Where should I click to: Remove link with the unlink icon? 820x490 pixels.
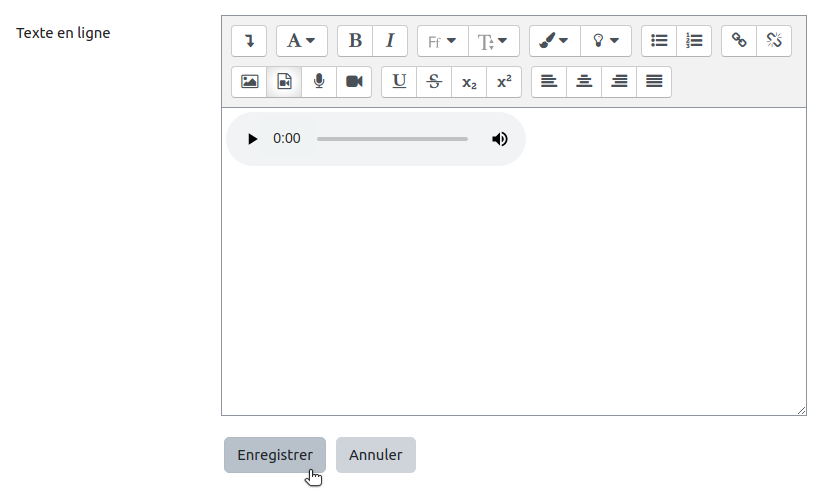(774, 41)
